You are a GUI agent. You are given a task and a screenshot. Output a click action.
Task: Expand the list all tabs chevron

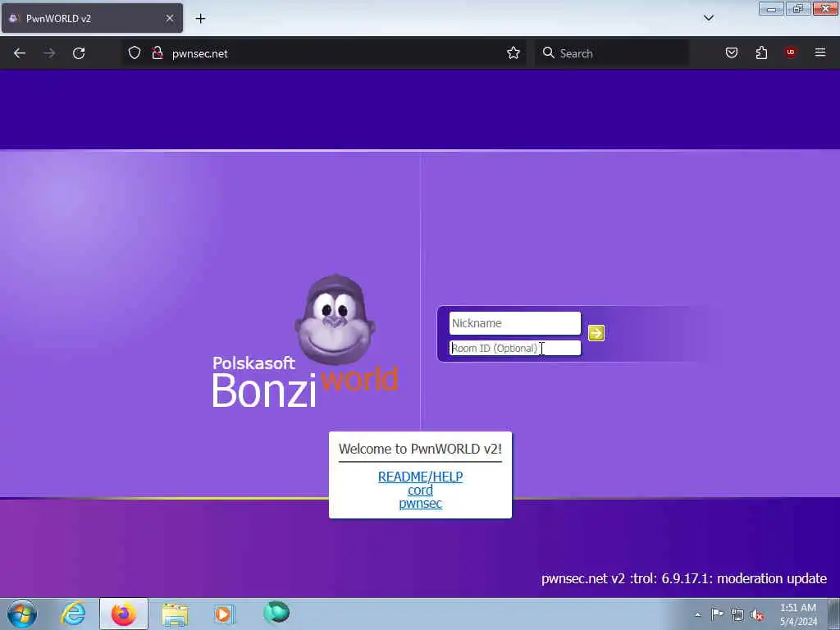pyautogui.click(x=709, y=18)
